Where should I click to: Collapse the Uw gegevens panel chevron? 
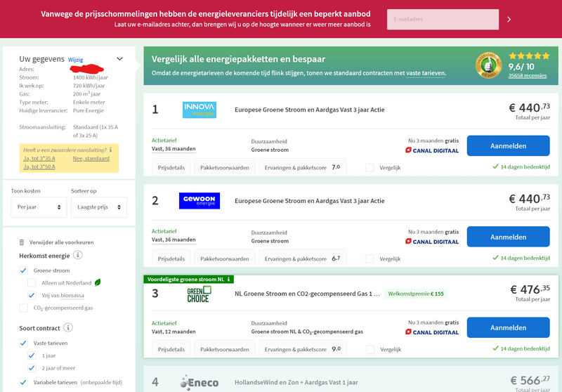pos(119,59)
